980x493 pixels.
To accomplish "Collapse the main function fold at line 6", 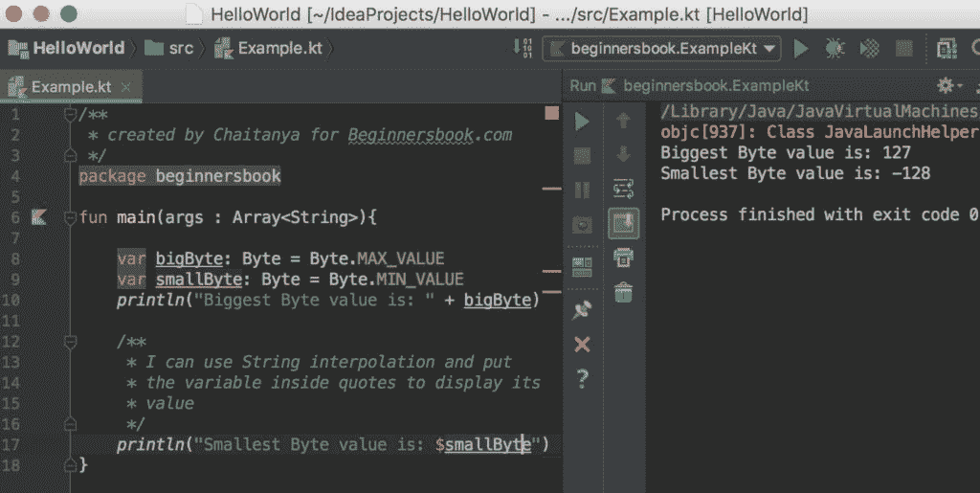I will pos(70,217).
